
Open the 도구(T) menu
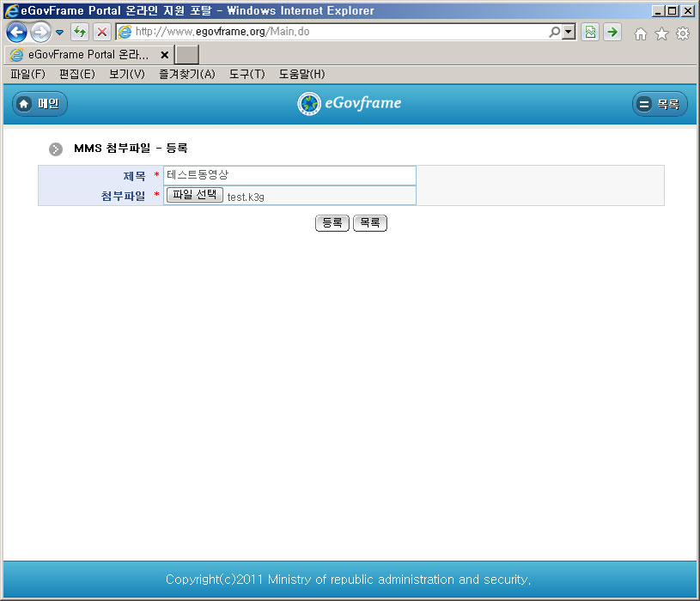click(x=247, y=75)
